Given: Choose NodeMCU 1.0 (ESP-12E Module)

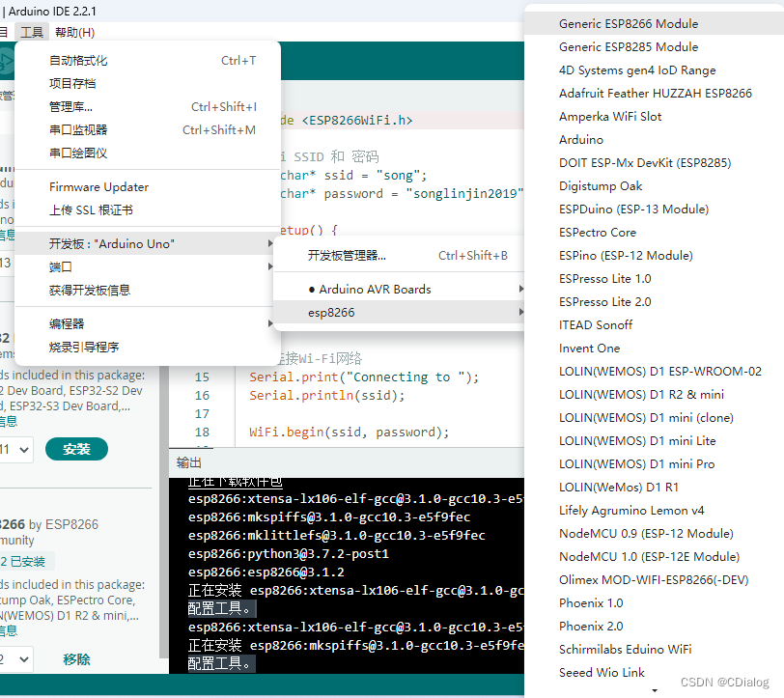Looking at the screenshot, I should click(x=654, y=556).
